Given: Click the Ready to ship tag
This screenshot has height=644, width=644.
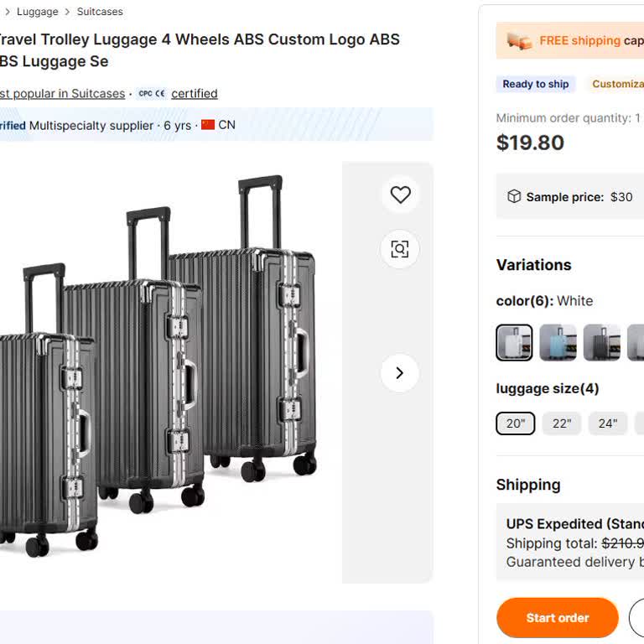Looking at the screenshot, I should pyautogui.click(x=536, y=84).
